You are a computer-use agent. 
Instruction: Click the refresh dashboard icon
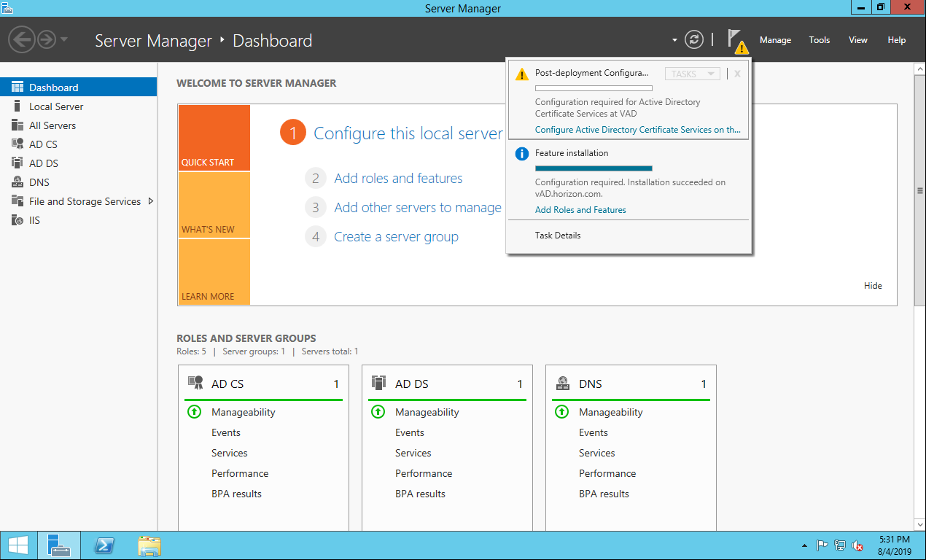click(x=694, y=40)
